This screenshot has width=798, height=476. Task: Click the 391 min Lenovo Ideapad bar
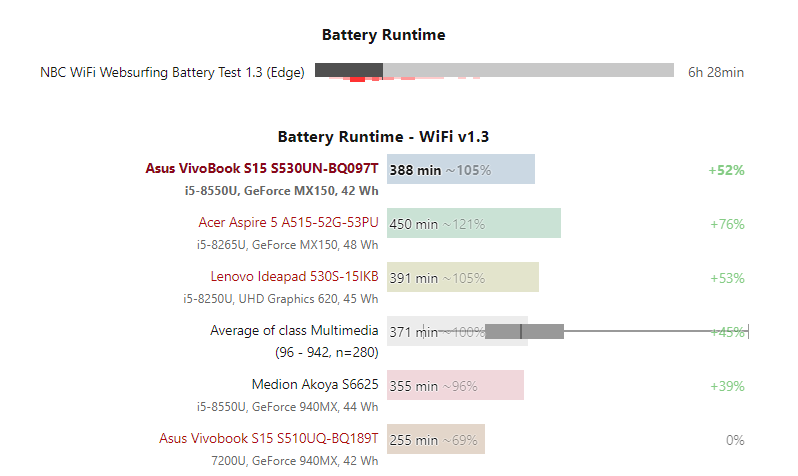pyautogui.click(x=463, y=277)
